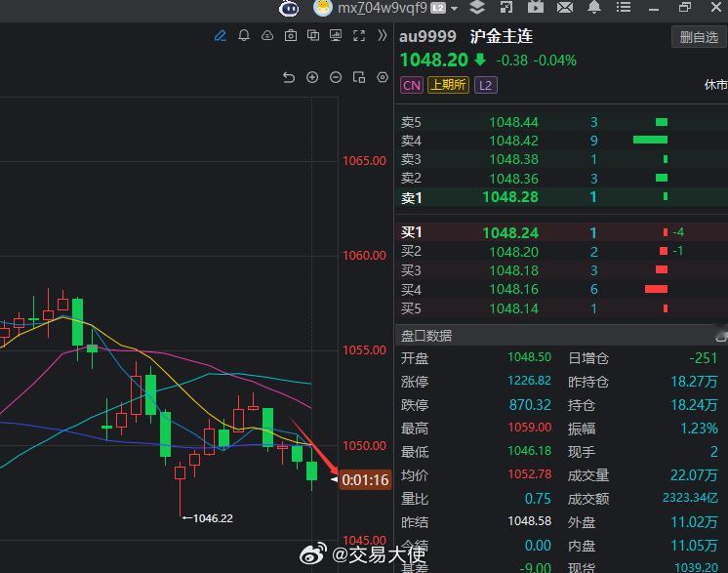Screen dimensions: 728x573
Task: Select the 卖1 ask row 1048.28
Action: 561,197
